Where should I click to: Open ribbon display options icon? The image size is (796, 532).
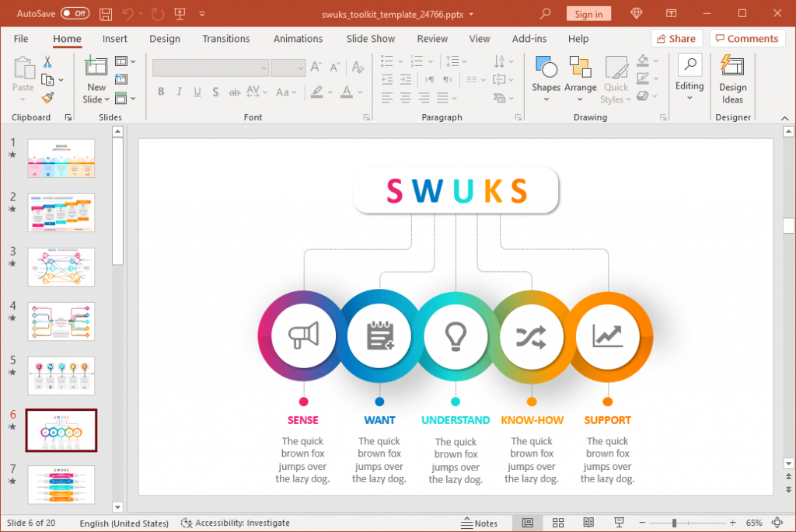(671, 14)
